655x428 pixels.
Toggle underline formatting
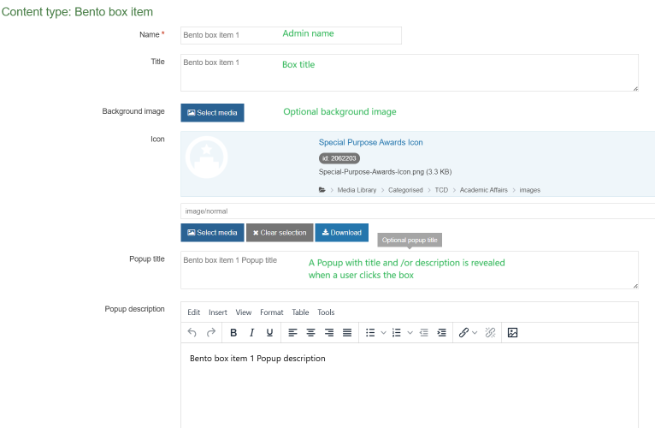[270, 332]
